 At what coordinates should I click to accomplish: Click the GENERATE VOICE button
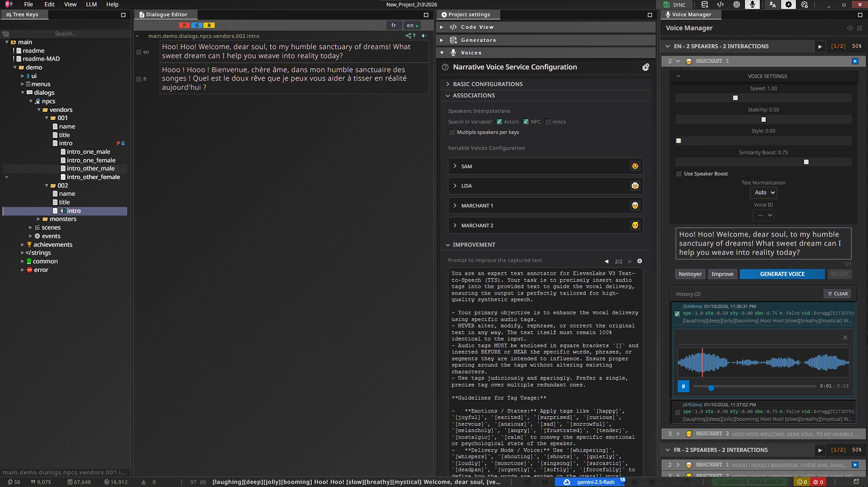[x=782, y=274]
